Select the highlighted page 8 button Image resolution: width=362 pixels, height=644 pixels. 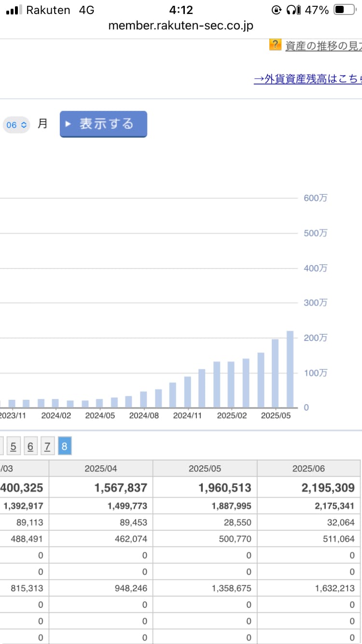pos(64,447)
